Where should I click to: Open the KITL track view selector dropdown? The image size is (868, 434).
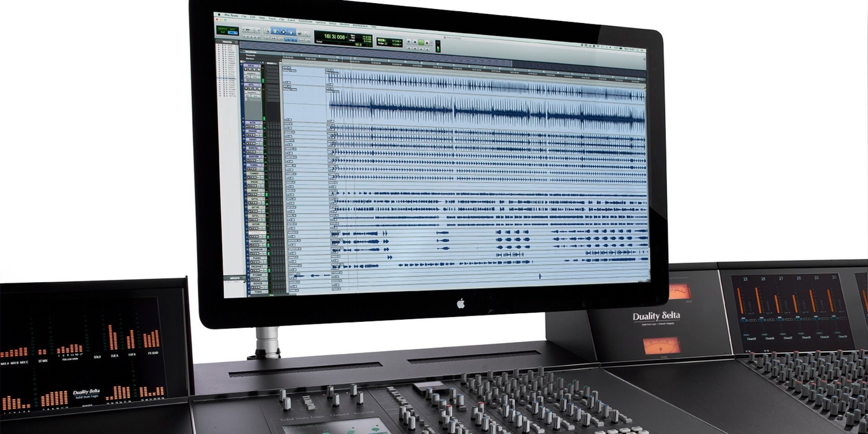tap(252, 92)
